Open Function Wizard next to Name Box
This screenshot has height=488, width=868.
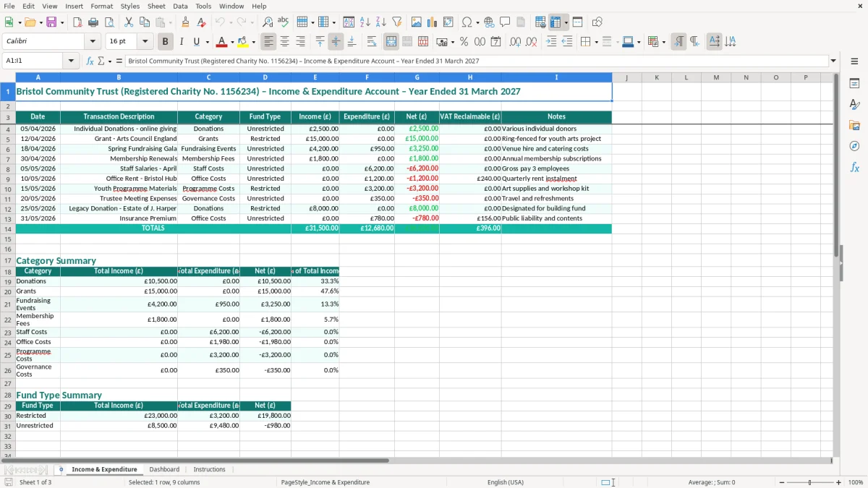[90, 61]
